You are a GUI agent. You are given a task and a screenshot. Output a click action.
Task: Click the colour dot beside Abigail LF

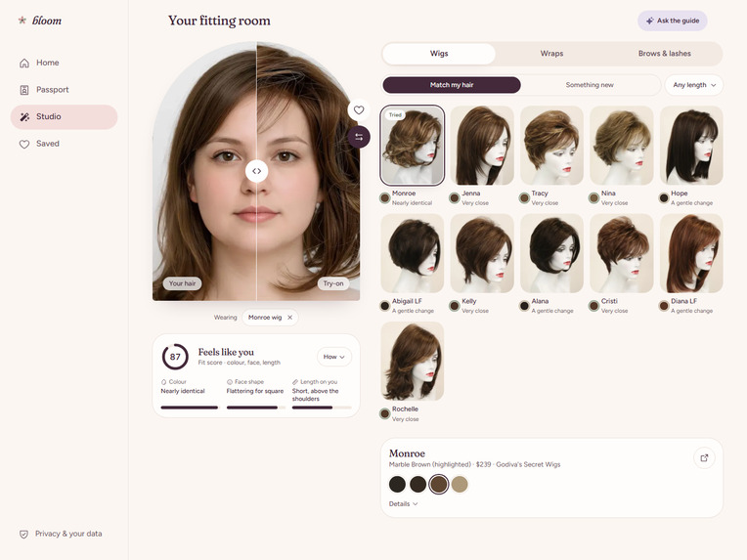tap(384, 306)
